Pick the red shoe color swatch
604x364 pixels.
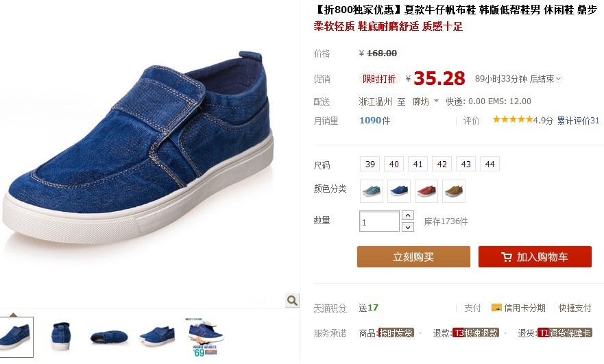[426, 191]
